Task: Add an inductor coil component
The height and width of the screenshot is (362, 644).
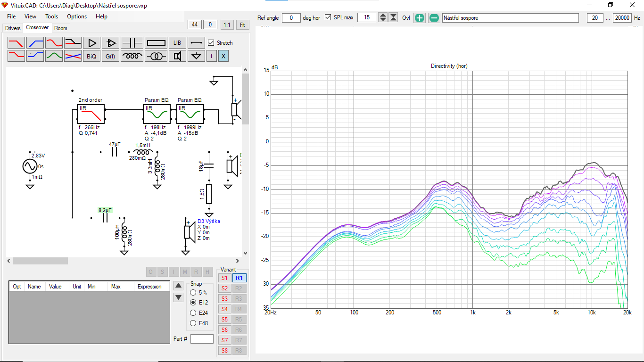Action: (132, 56)
